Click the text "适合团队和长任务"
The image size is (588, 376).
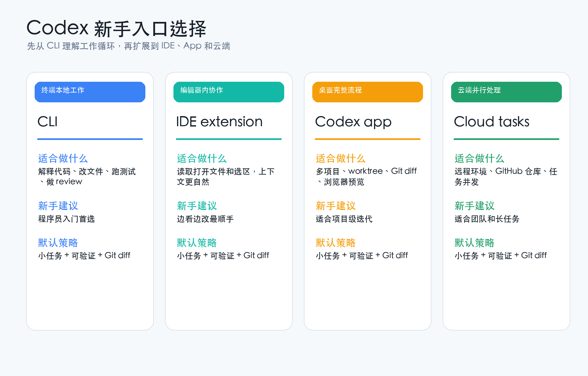click(x=487, y=219)
